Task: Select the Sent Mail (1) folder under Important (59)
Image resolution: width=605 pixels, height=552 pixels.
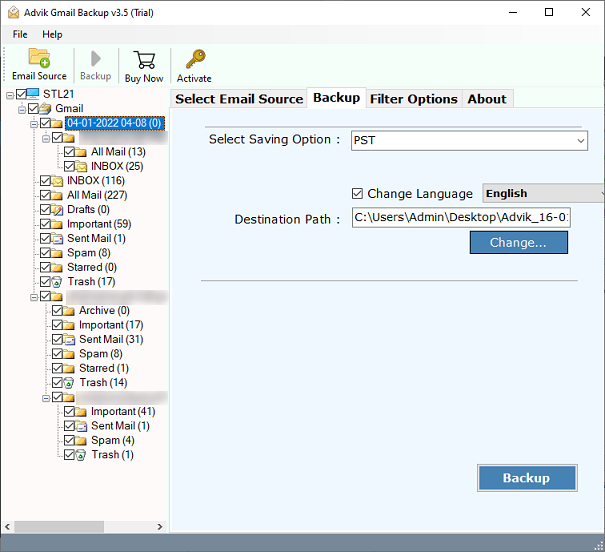Action: [x=96, y=238]
